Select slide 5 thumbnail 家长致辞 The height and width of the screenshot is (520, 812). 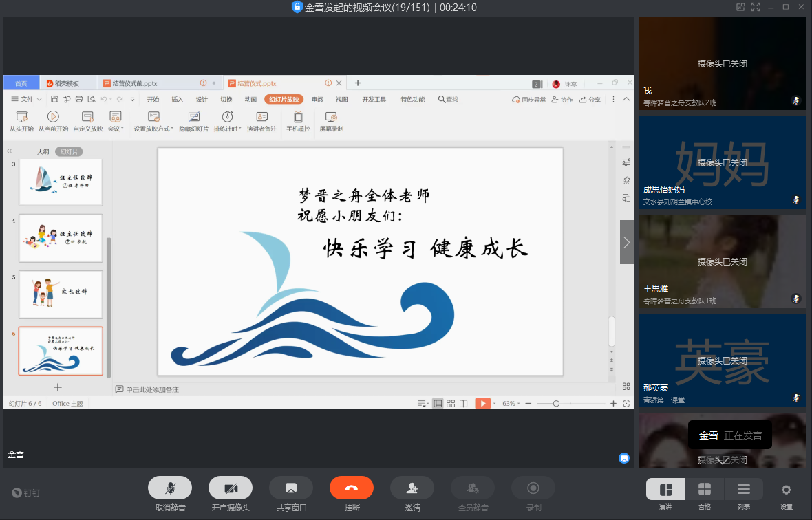tap(61, 294)
